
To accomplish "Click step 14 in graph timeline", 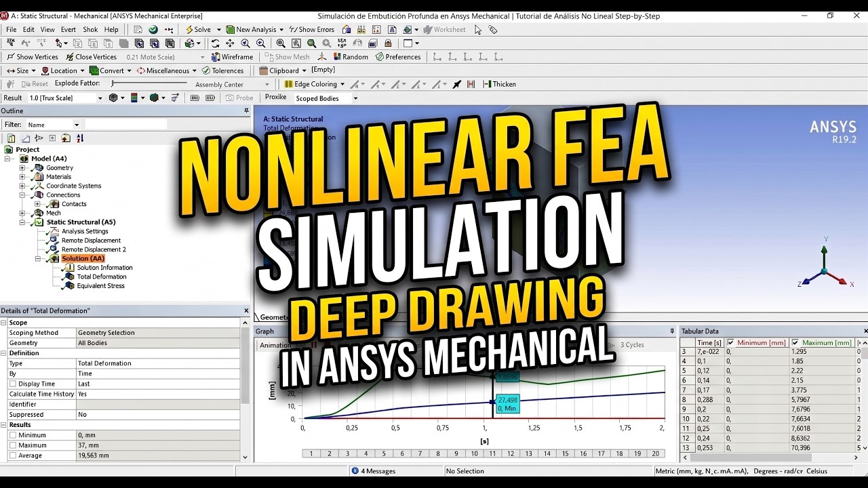I will pos(547,453).
